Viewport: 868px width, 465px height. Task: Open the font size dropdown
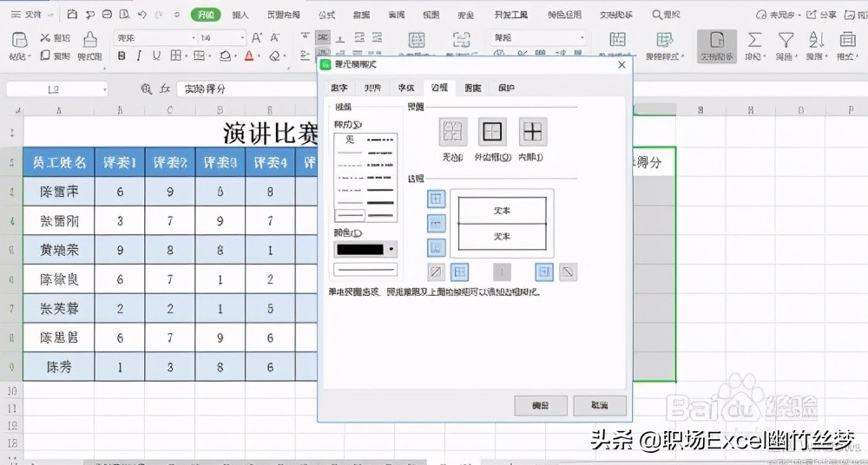pyautogui.click(x=242, y=37)
